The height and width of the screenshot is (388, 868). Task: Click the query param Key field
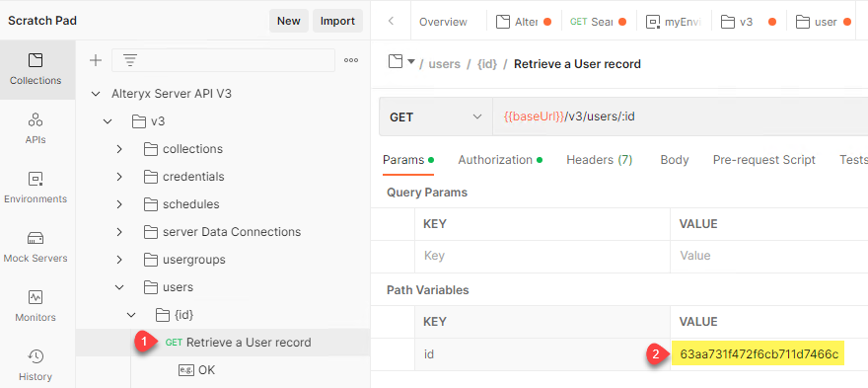click(542, 256)
